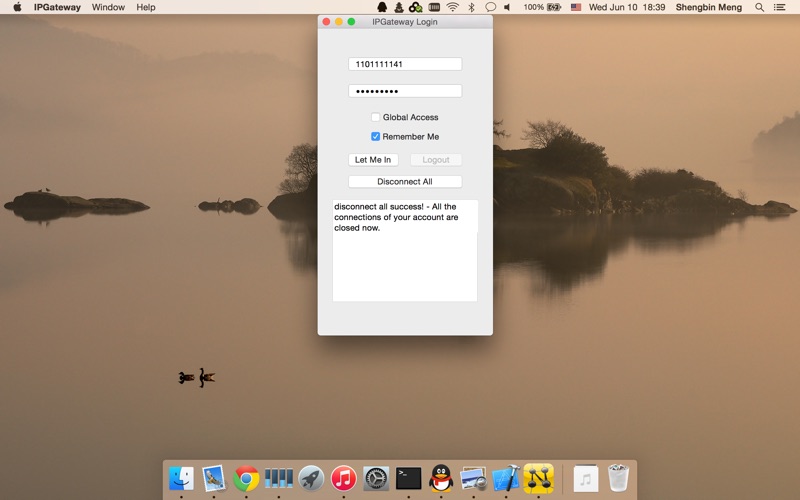
Task: Open iTunes from the dock
Action: [x=343, y=479]
